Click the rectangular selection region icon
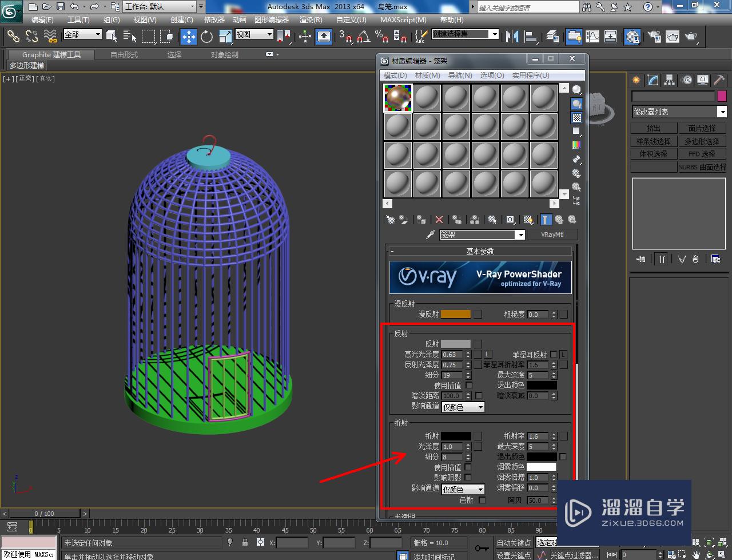Screen dimensions: 732x560 [x=148, y=37]
